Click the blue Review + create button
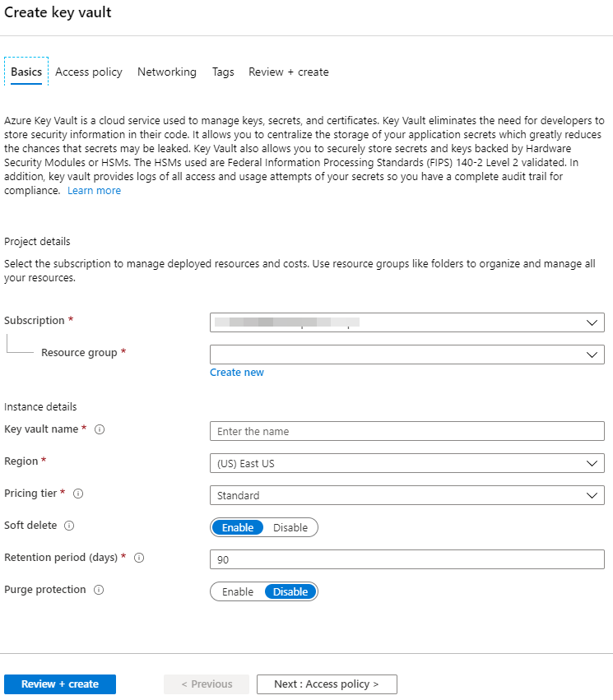 pyautogui.click(x=60, y=684)
